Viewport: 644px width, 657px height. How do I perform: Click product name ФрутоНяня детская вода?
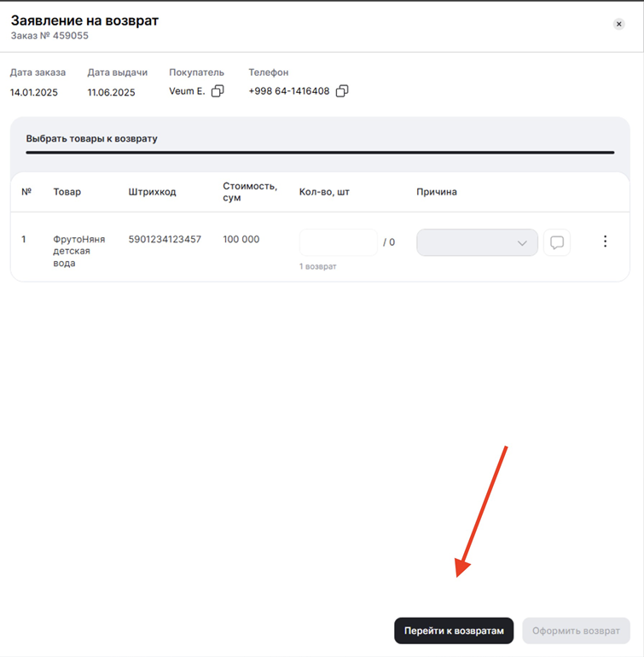(79, 251)
